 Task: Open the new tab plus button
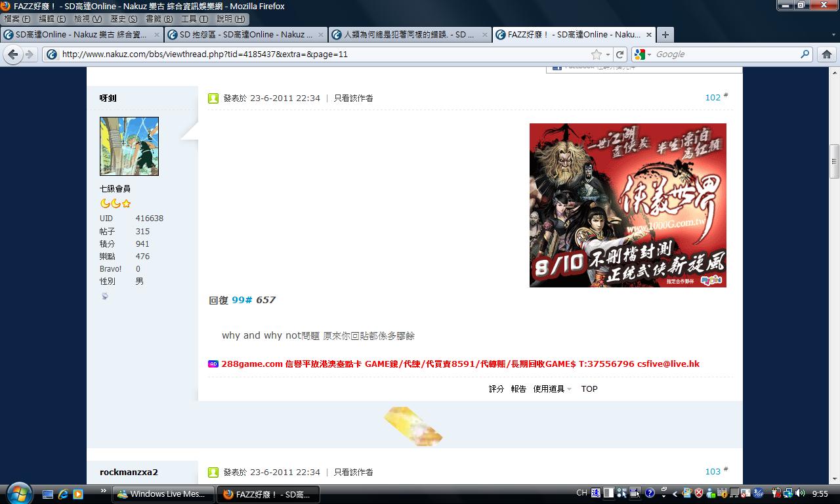point(665,35)
